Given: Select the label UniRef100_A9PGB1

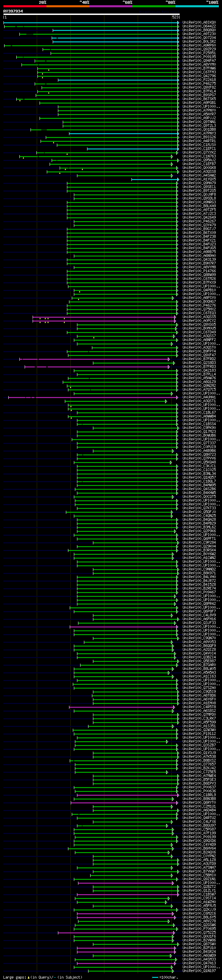Looking at the screenshot, I should [x=199, y=103].
